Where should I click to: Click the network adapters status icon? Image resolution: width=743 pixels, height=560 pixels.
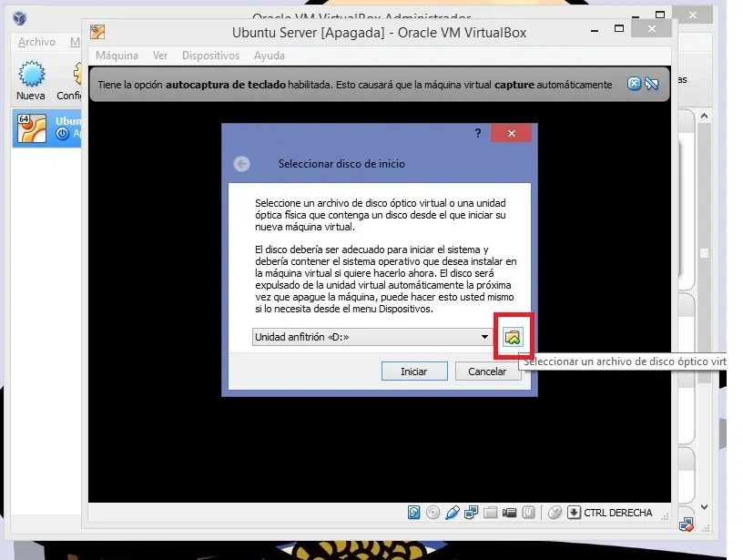pyautogui.click(x=471, y=512)
